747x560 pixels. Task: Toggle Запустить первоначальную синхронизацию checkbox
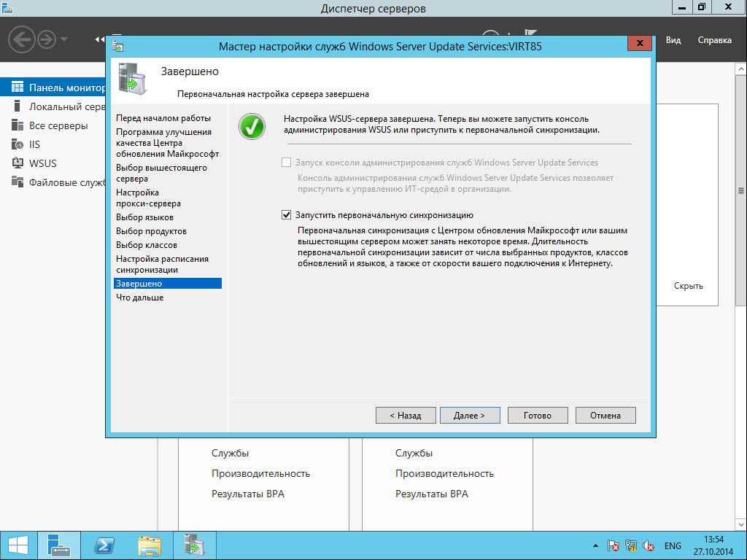coord(286,215)
